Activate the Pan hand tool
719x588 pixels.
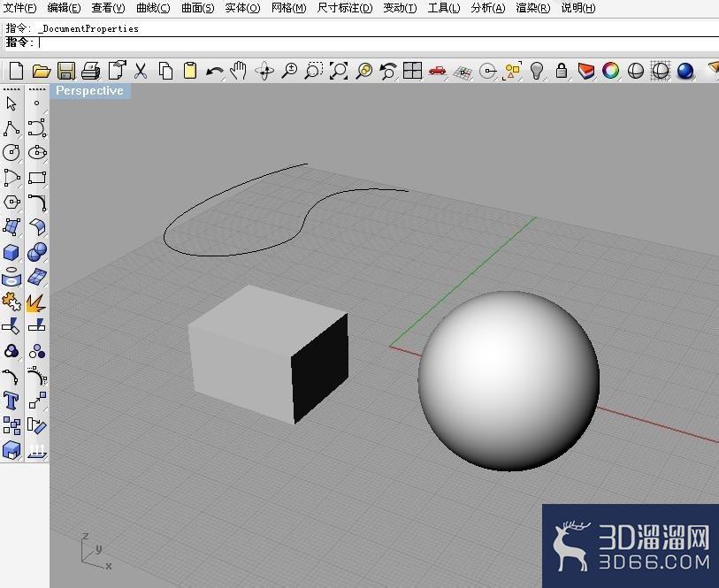(239, 71)
